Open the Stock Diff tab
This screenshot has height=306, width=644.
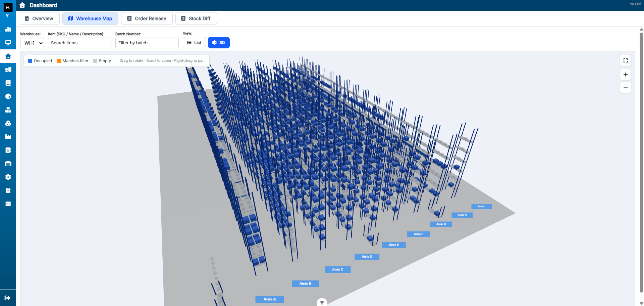point(196,18)
